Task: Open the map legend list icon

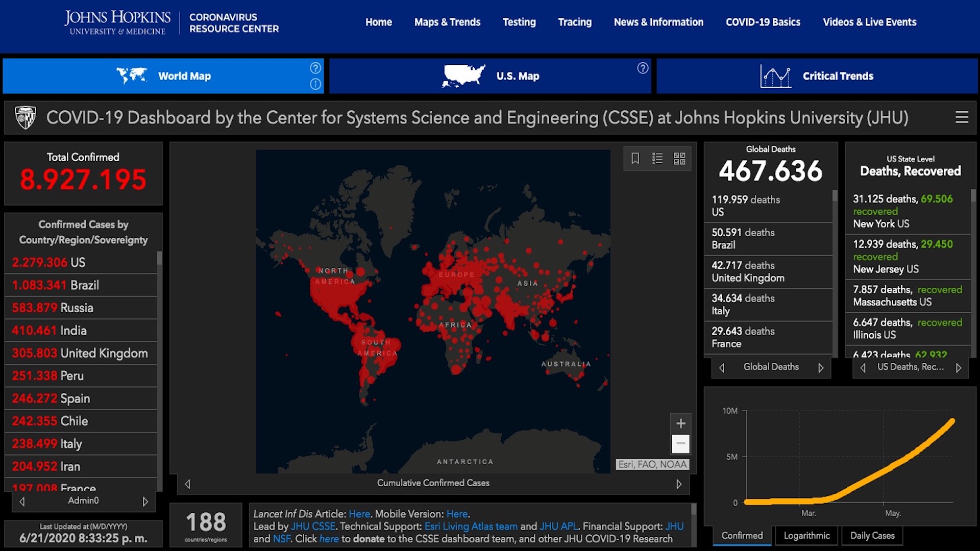Action: pos(657,159)
